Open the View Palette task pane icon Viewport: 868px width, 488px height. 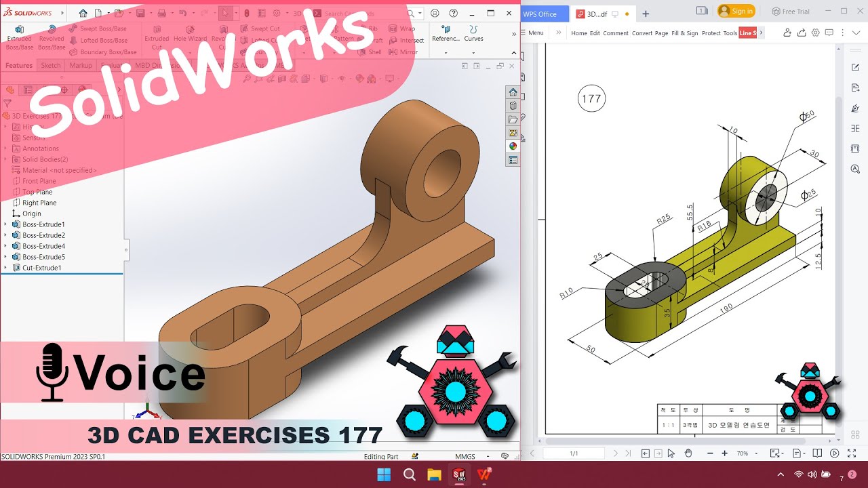pos(513,133)
